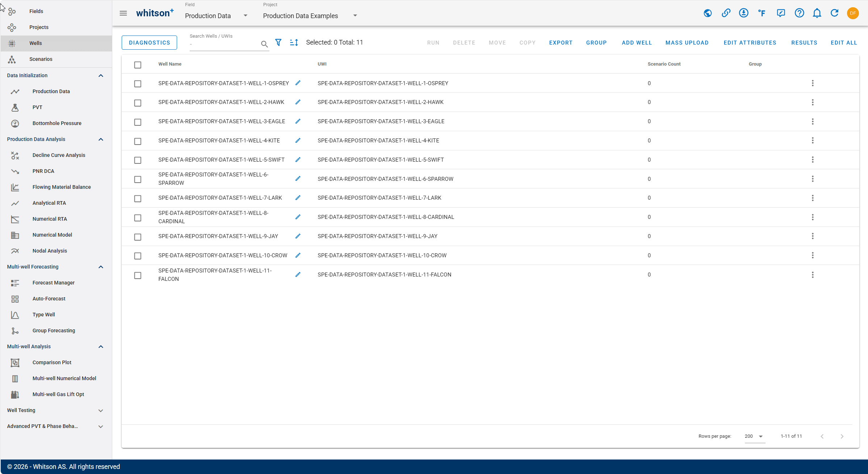Viewport: 868px width, 474px height.
Task: Open three-dot menu for WELL-11-FALCON row
Action: [x=813, y=275]
